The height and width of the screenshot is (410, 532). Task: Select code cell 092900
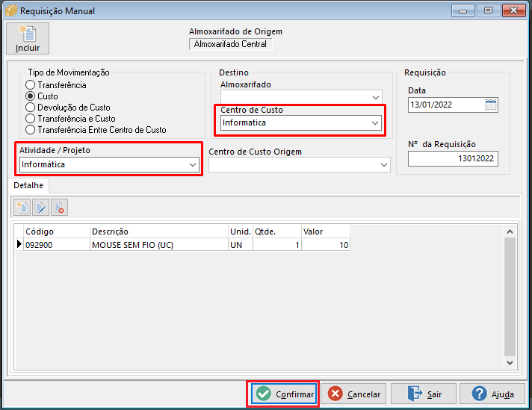pos(57,245)
